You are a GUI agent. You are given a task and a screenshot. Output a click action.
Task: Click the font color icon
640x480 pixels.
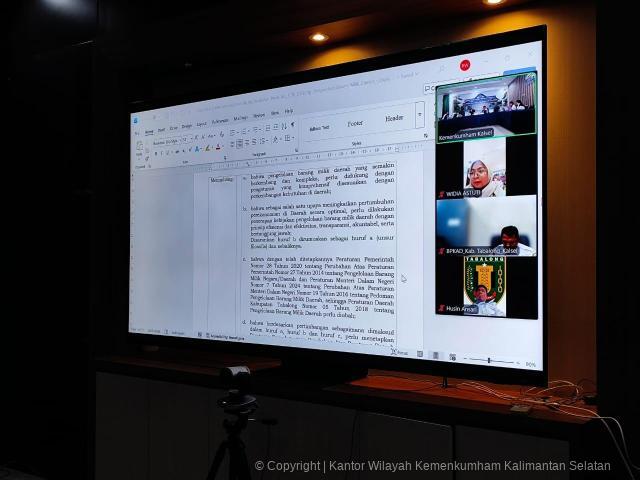click(x=218, y=148)
